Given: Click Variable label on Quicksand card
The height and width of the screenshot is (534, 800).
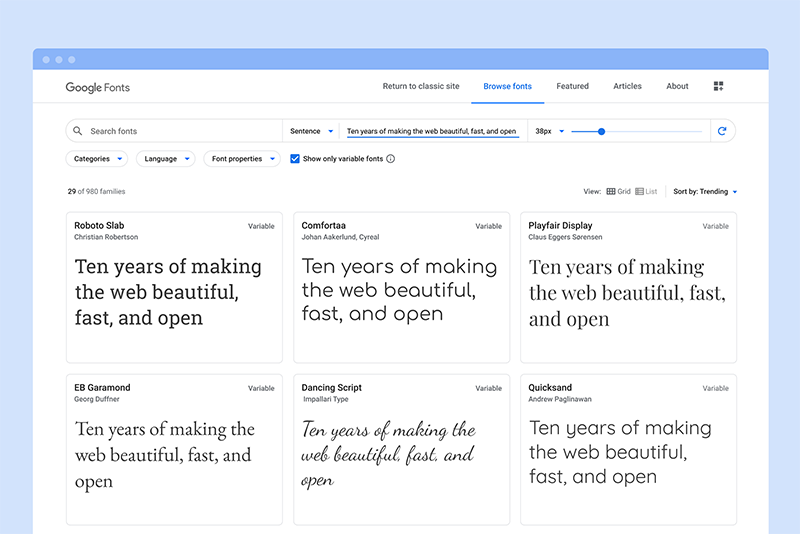Looking at the screenshot, I should pyautogui.click(x=715, y=388).
